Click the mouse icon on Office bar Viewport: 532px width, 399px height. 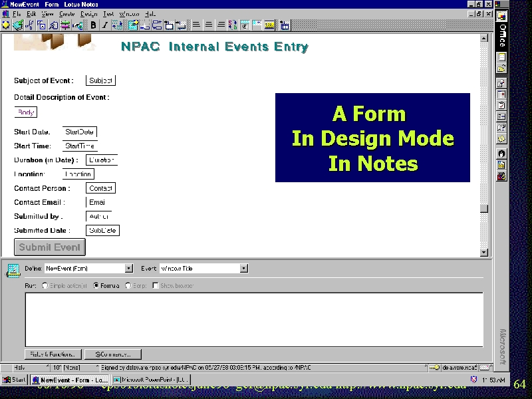click(x=502, y=154)
